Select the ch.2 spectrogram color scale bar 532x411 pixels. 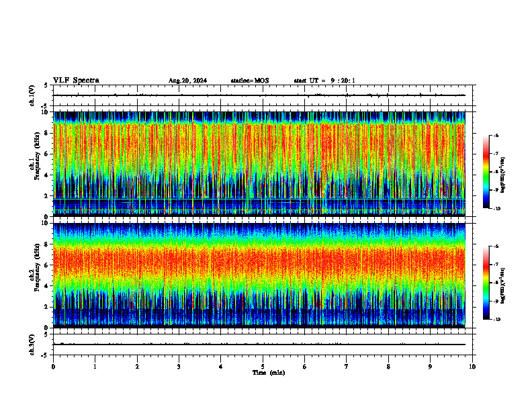click(x=486, y=283)
